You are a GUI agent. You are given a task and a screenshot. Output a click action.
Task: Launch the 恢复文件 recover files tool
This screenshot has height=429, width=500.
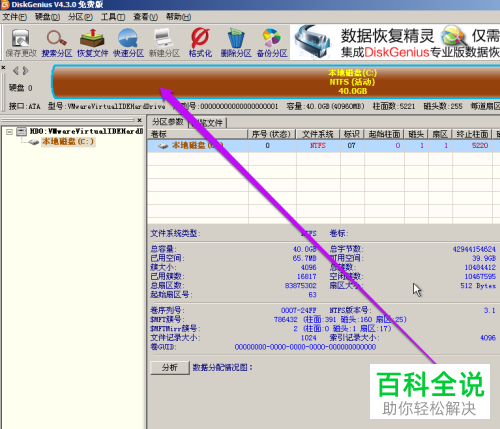(x=93, y=43)
